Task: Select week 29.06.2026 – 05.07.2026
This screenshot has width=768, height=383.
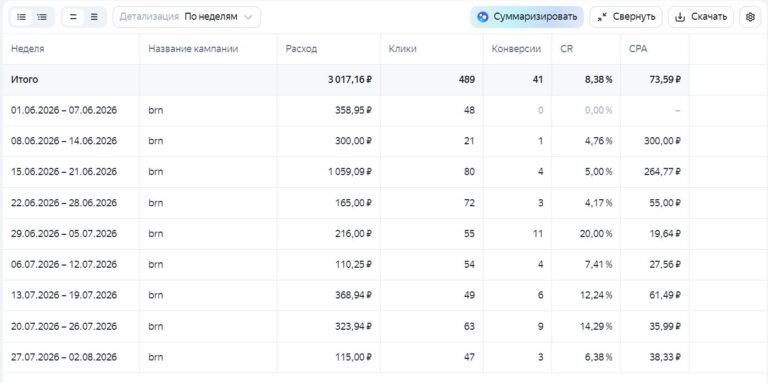Action: [x=64, y=234]
